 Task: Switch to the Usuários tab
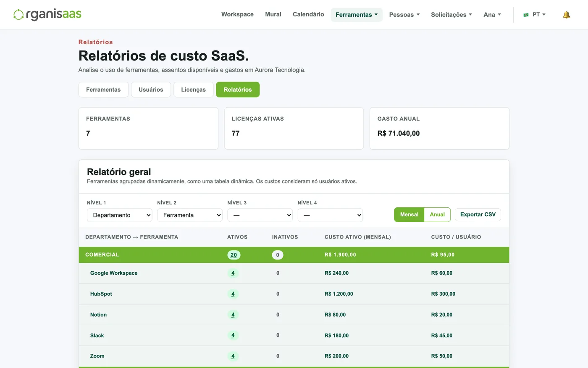pos(151,90)
